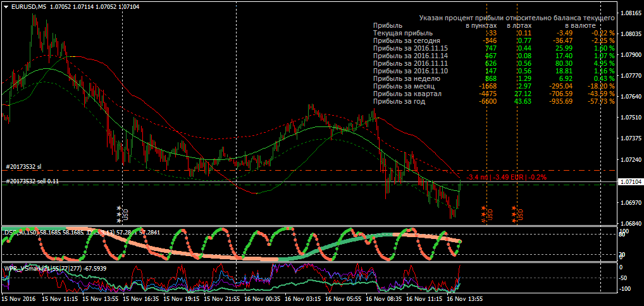Click the 1.29 lots value for the week

(x=525, y=78)
